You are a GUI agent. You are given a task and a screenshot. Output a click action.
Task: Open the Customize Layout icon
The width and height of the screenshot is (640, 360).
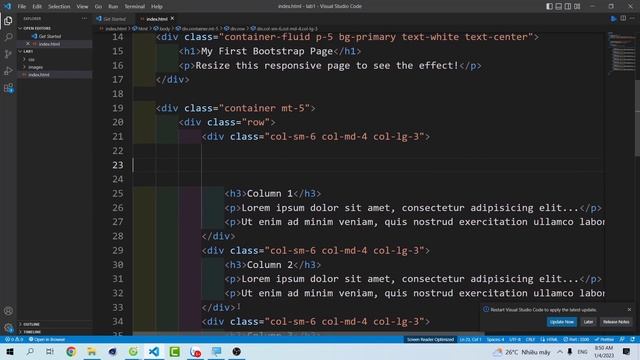(577, 6)
